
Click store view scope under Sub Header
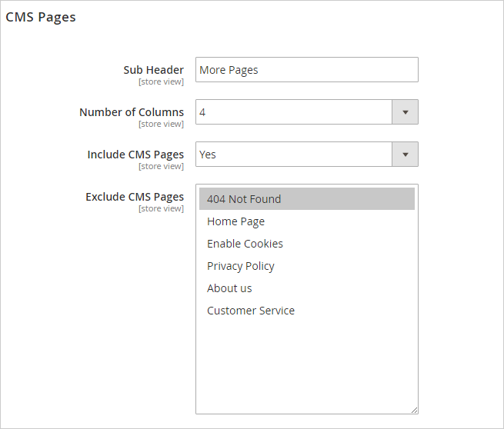pos(161,81)
